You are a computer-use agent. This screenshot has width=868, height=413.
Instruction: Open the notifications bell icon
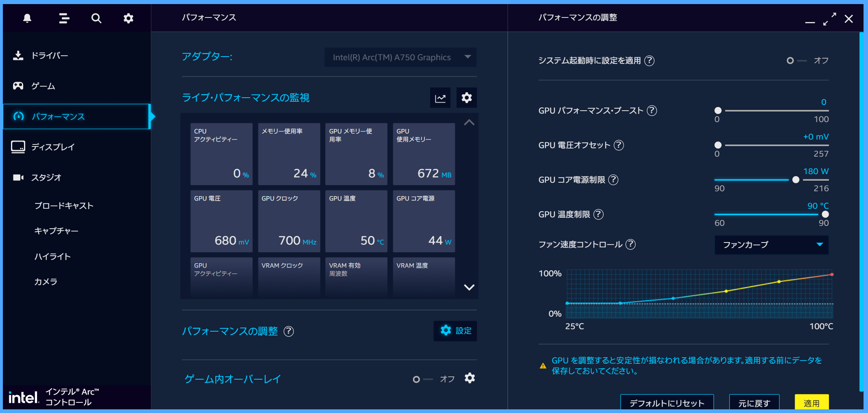pos(27,18)
